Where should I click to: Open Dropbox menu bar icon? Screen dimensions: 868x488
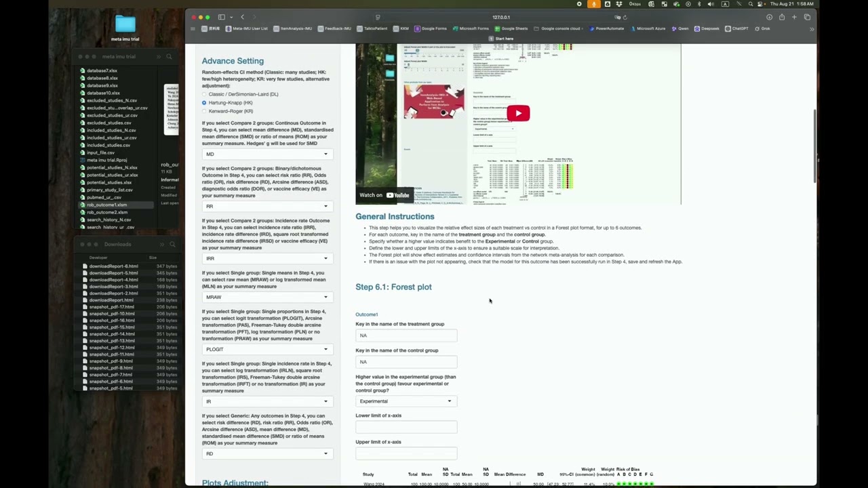click(619, 4)
